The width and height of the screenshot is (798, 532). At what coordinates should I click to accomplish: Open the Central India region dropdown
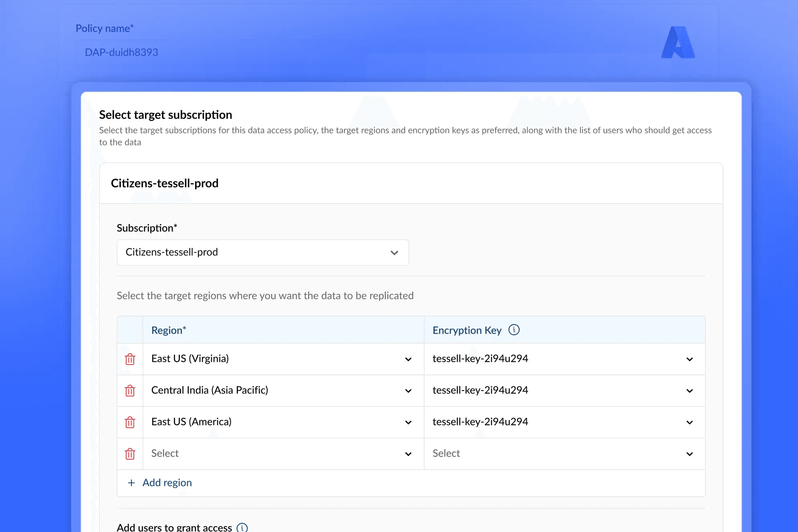tap(283, 391)
